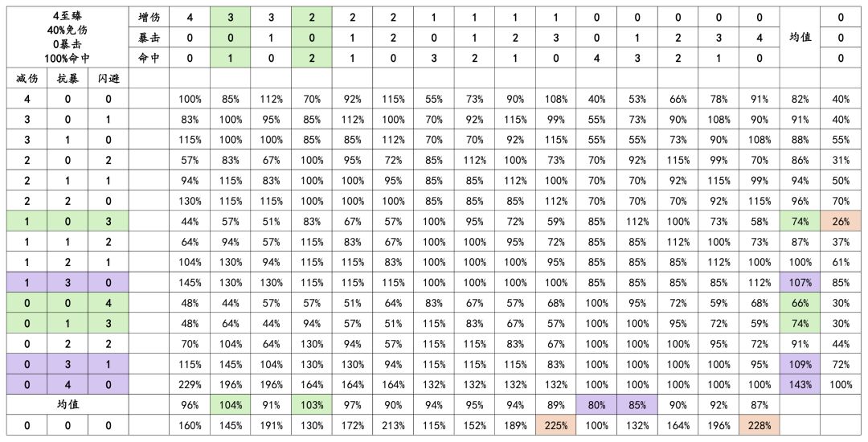Click the green 103% cell in 均值 row
Image resolution: width=868 pixels, height=442 pixels.
pyautogui.click(x=311, y=404)
